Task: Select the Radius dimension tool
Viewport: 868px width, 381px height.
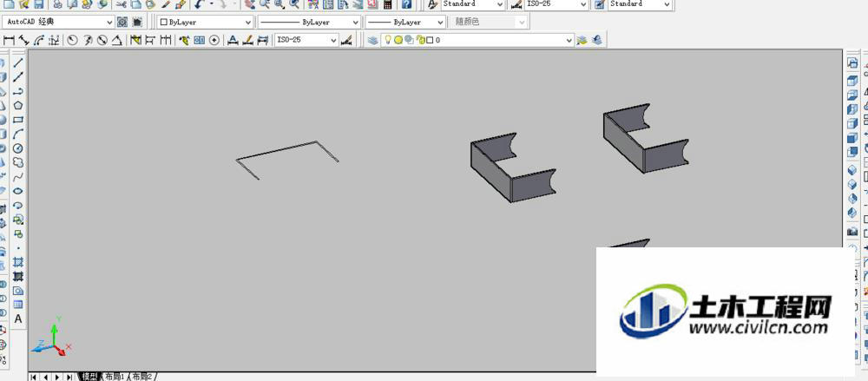Action: [x=72, y=40]
